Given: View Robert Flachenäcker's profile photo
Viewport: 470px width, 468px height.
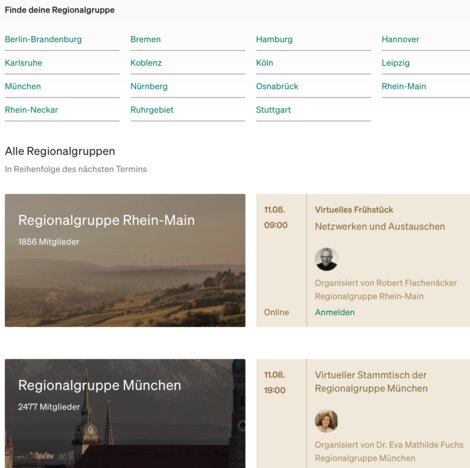Looking at the screenshot, I should pos(326,259).
